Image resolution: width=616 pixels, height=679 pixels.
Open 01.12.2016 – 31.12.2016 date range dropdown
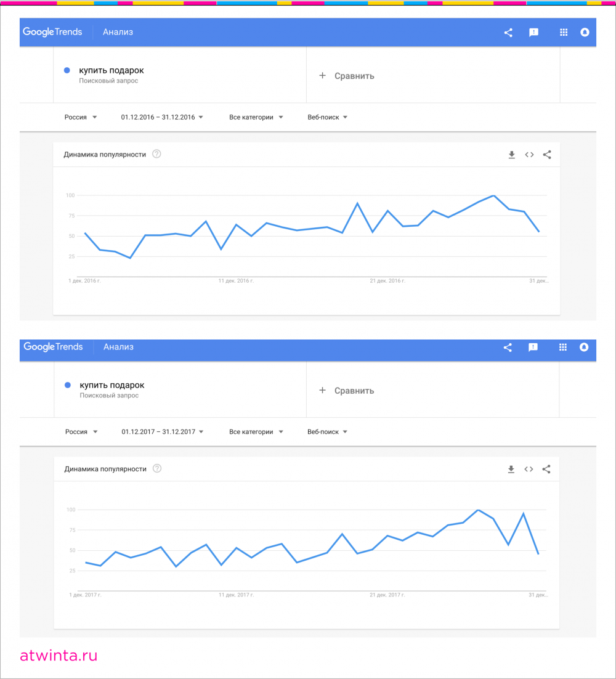[x=162, y=117]
